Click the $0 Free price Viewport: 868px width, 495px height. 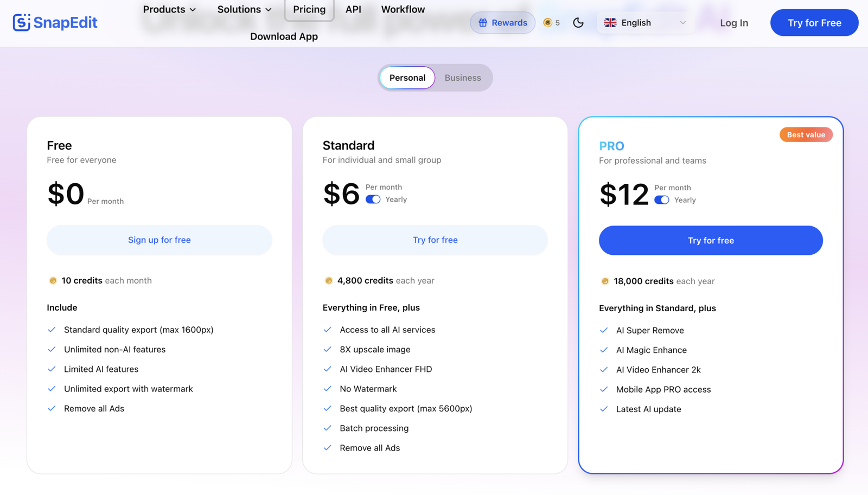[x=66, y=194]
